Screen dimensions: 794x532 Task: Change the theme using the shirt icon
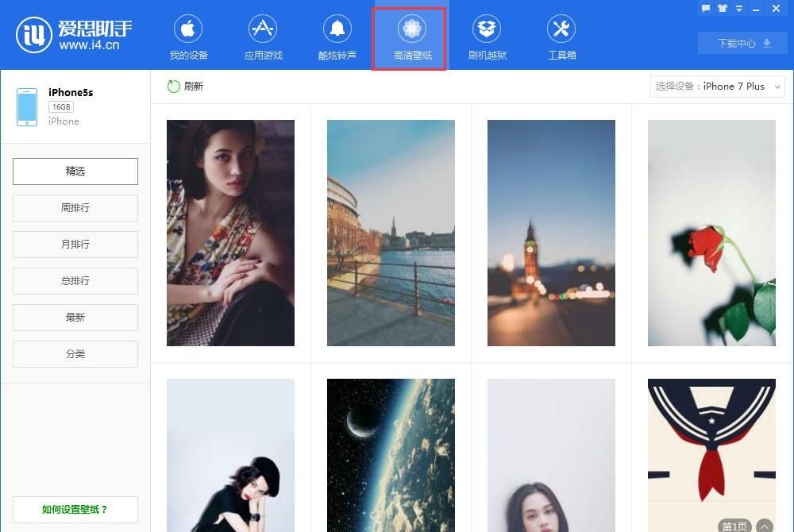click(x=722, y=8)
